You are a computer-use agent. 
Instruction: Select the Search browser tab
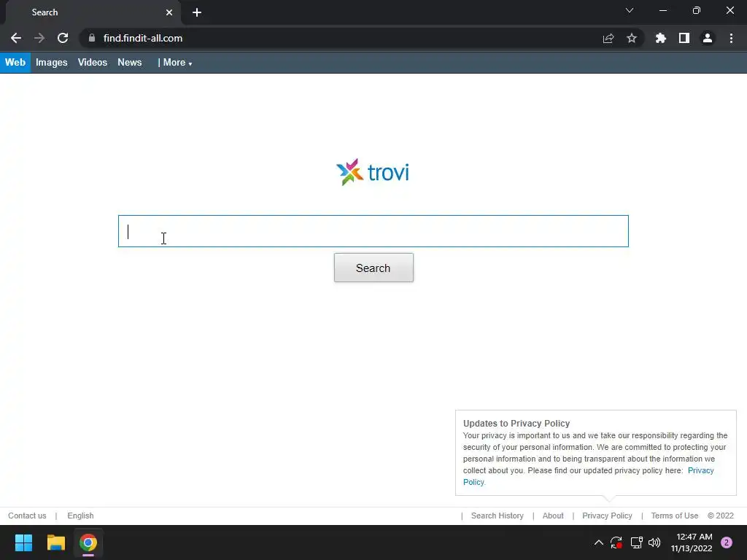click(93, 12)
